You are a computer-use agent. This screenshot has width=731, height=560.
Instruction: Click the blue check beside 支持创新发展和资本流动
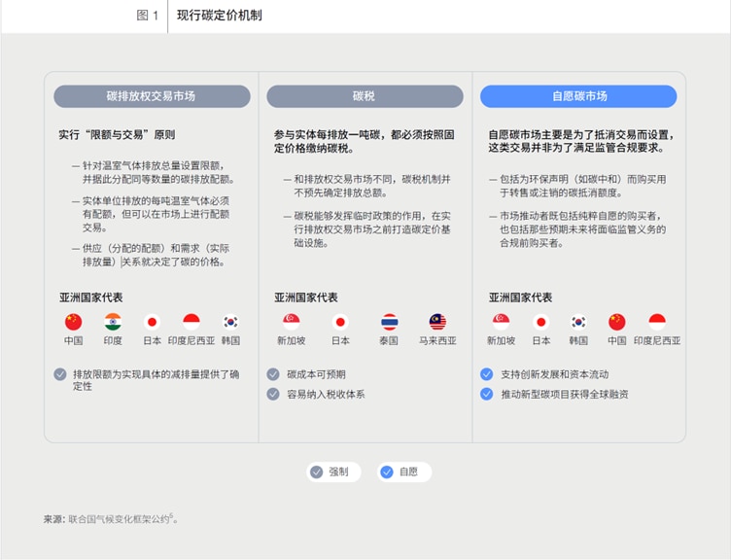point(487,374)
